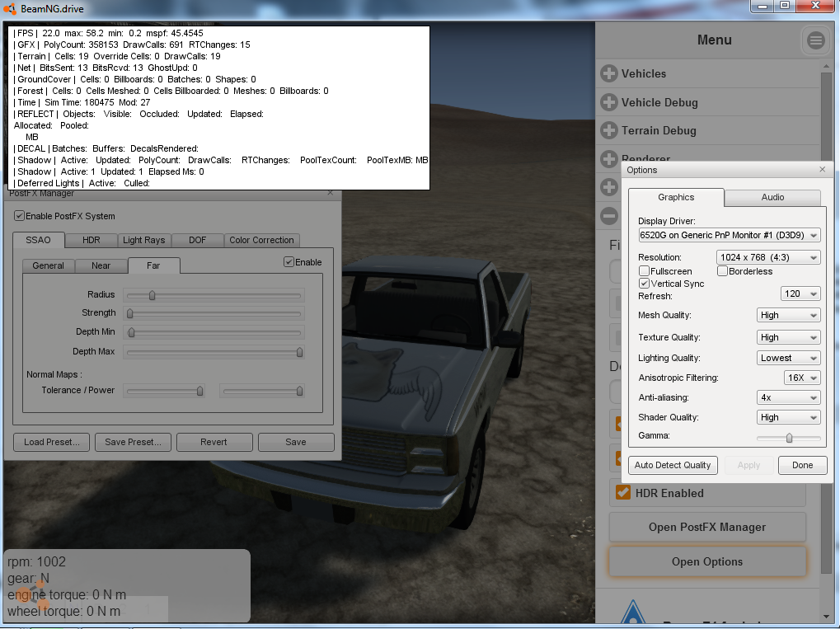Click the Vehicles menu label
Screen dimensions: 840x629
(x=644, y=74)
